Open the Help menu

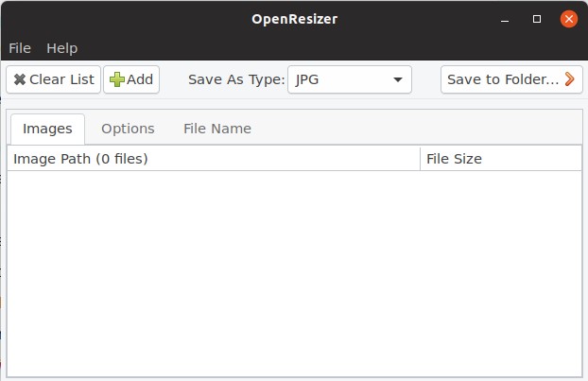pyautogui.click(x=61, y=48)
